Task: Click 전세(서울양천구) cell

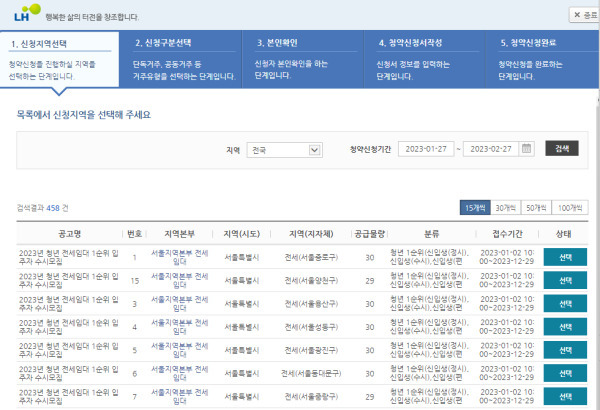Action: [311, 281]
